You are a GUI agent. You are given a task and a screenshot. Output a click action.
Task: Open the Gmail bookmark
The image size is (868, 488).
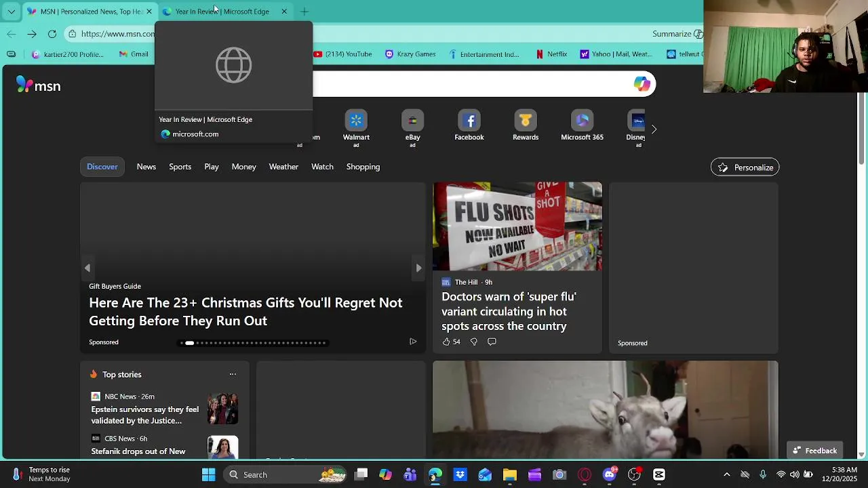click(x=134, y=54)
